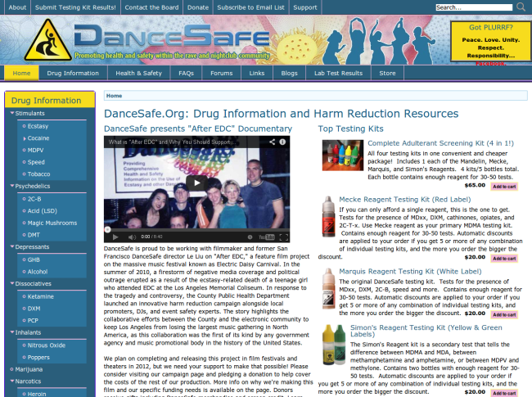This screenshot has width=532, height=397.
Task: Click the search magnifier icon
Action: (x=523, y=7)
